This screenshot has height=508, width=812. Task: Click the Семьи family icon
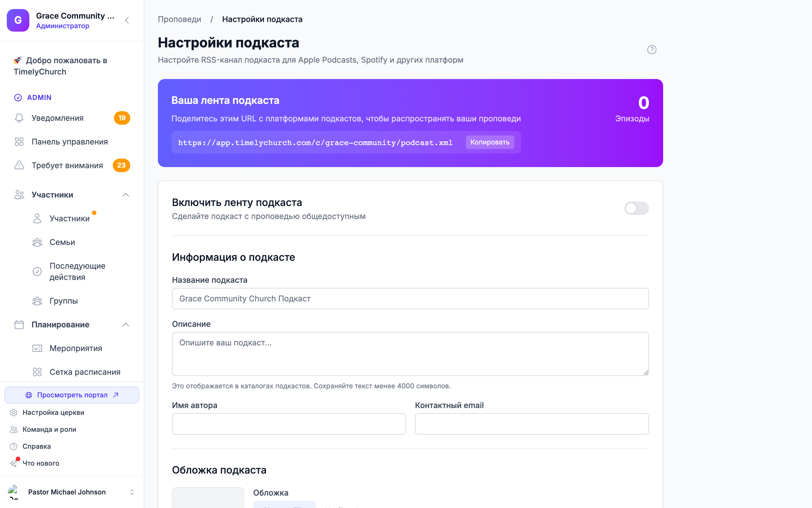(x=37, y=242)
